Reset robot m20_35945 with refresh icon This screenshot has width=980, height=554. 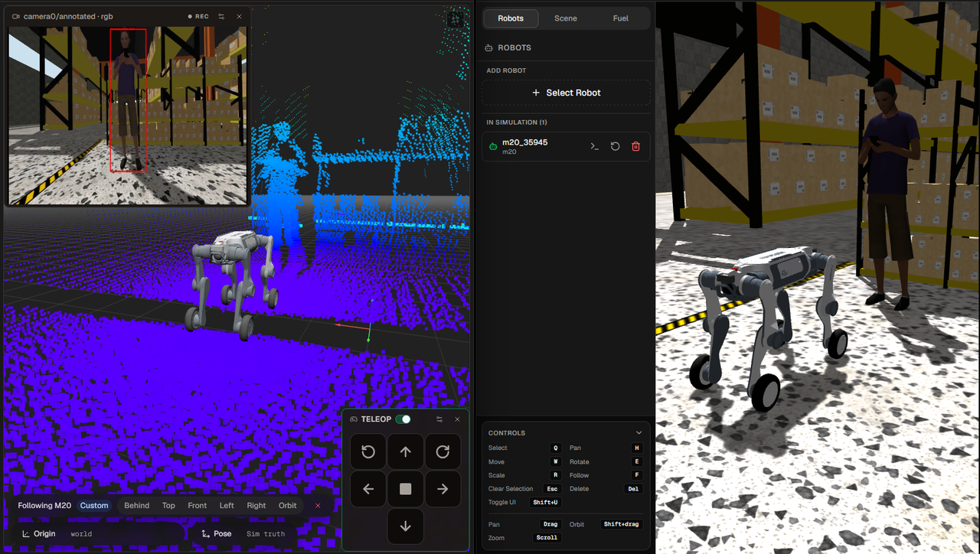[x=615, y=146]
